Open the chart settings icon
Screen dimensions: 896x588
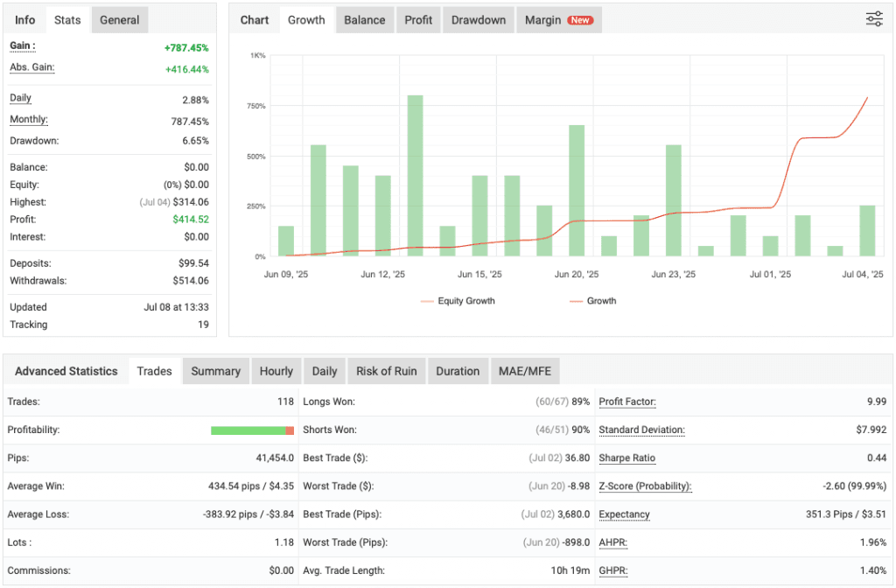(x=873, y=18)
